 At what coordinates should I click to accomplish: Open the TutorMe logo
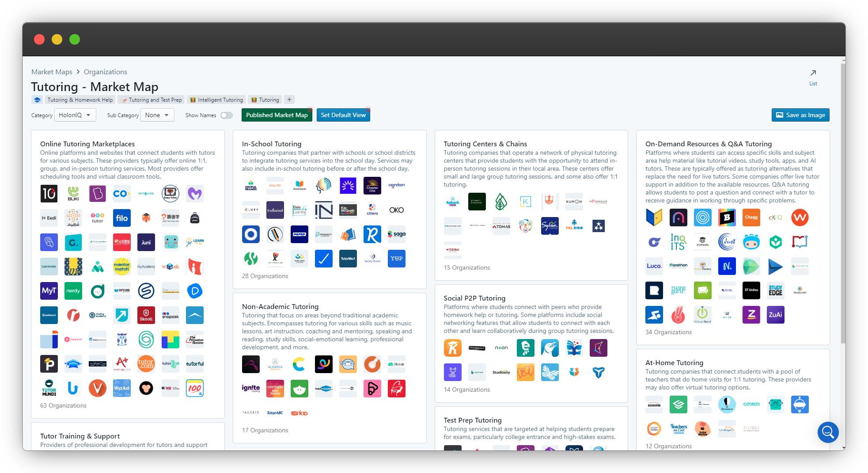(348, 259)
